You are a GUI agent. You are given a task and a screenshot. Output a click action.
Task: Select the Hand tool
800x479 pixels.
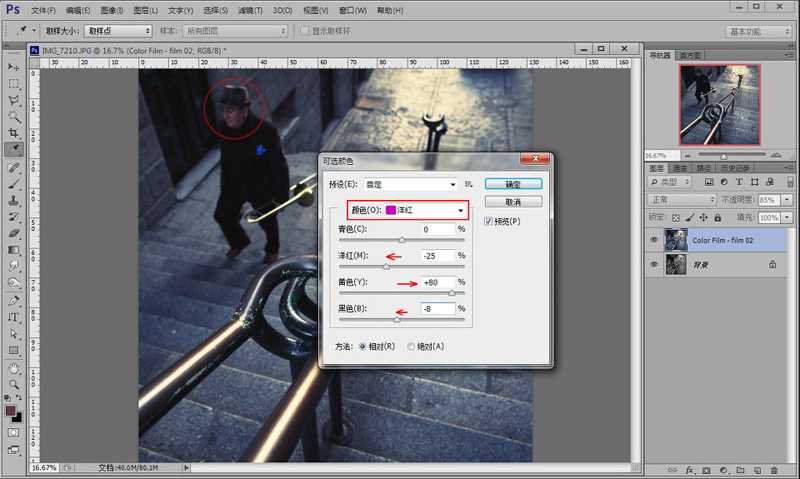coord(14,367)
